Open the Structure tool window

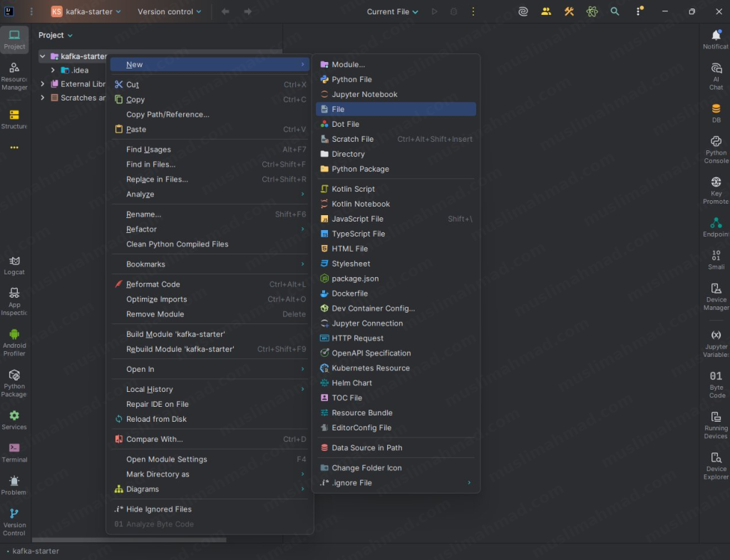14,114
